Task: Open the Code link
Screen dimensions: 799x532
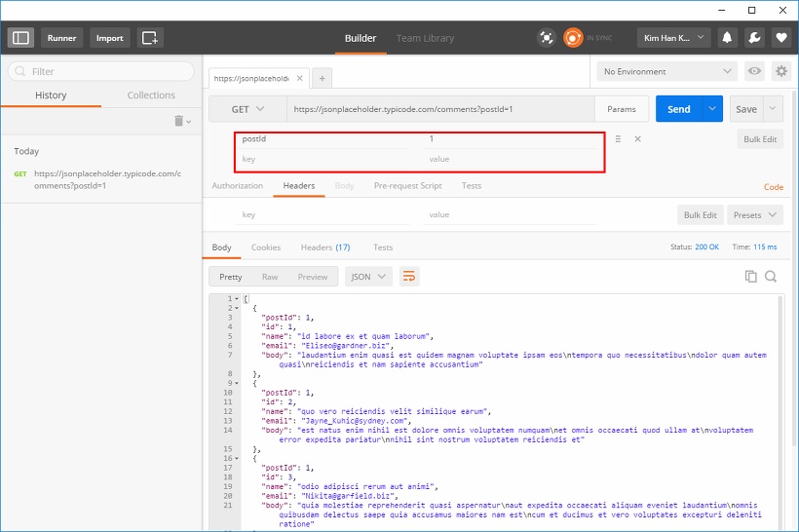Action: point(774,187)
